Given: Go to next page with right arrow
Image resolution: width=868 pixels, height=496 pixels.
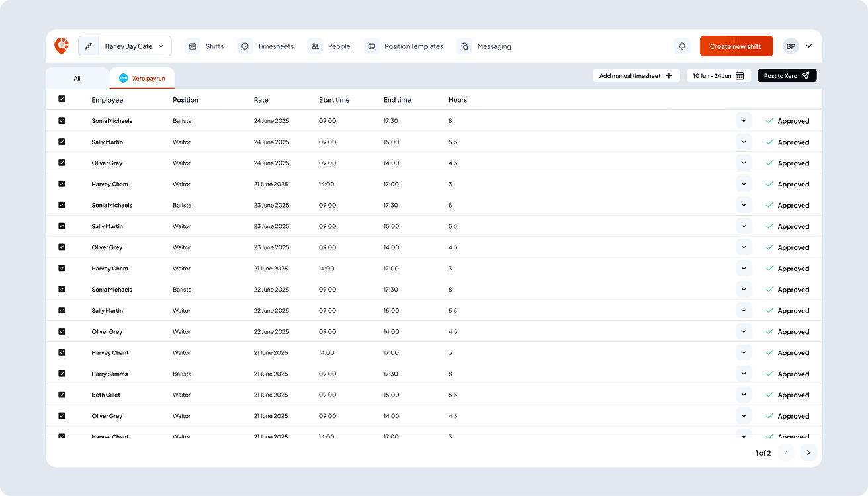Looking at the screenshot, I should pyautogui.click(x=808, y=453).
